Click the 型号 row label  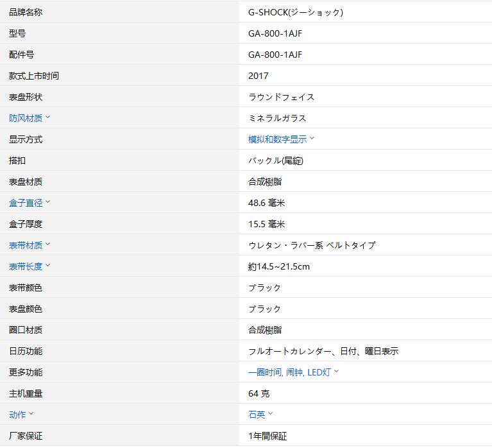[x=17, y=33]
